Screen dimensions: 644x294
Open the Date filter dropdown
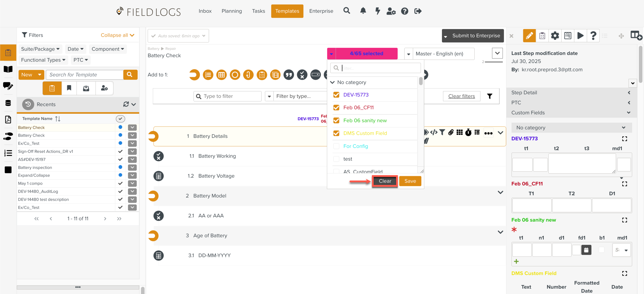tap(75, 49)
